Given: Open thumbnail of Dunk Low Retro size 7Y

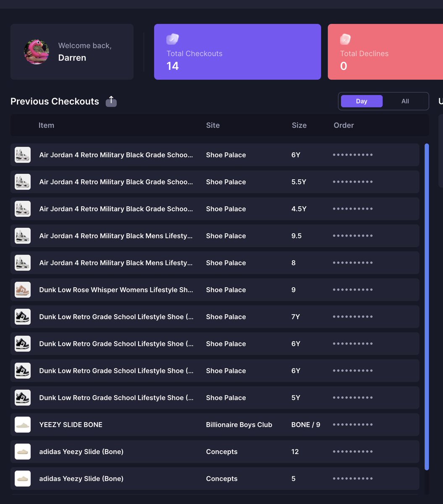Looking at the screenshot, I should pyautogui.click(x=23, y=317).
